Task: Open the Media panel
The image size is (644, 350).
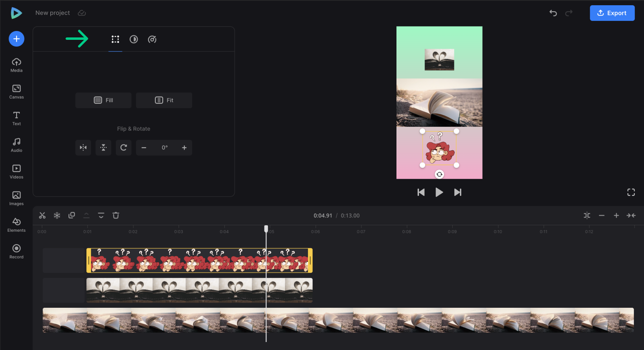Action: pos(17,65)
